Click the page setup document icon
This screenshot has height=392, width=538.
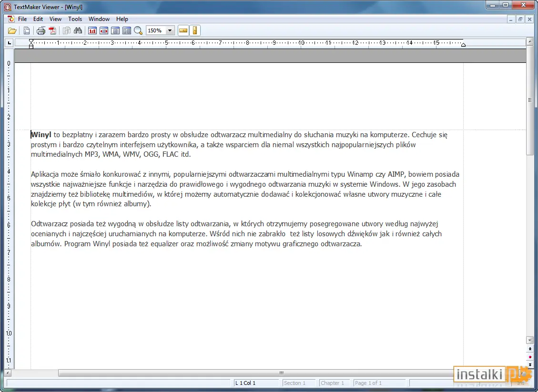pyautogui.click(x=26, y=31)
